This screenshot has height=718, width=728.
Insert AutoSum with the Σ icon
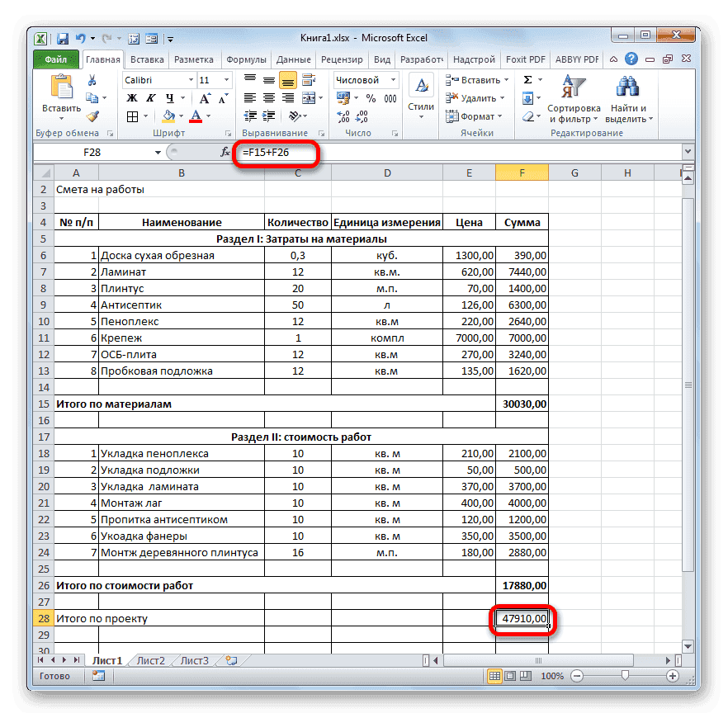coord(526,79)
